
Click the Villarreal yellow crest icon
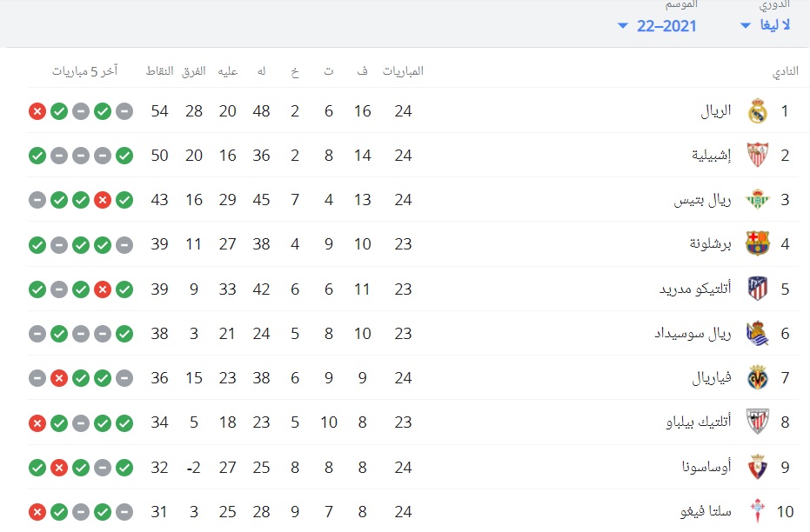pos(757,378)
